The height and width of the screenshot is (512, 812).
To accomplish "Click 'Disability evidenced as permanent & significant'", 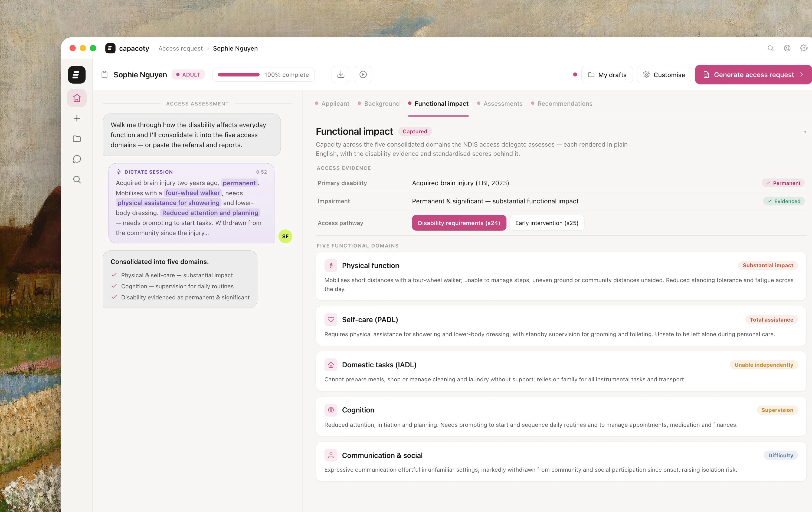I will [x=185, y=297].
